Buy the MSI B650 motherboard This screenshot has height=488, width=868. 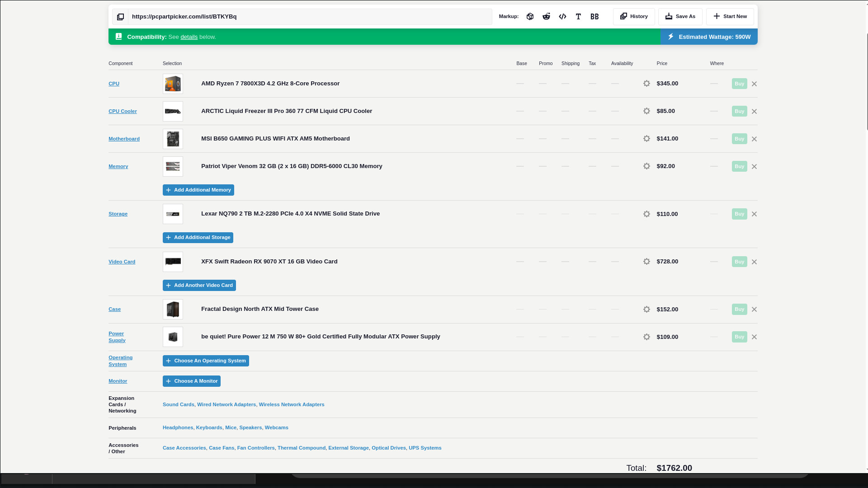(x=739, y=139)
